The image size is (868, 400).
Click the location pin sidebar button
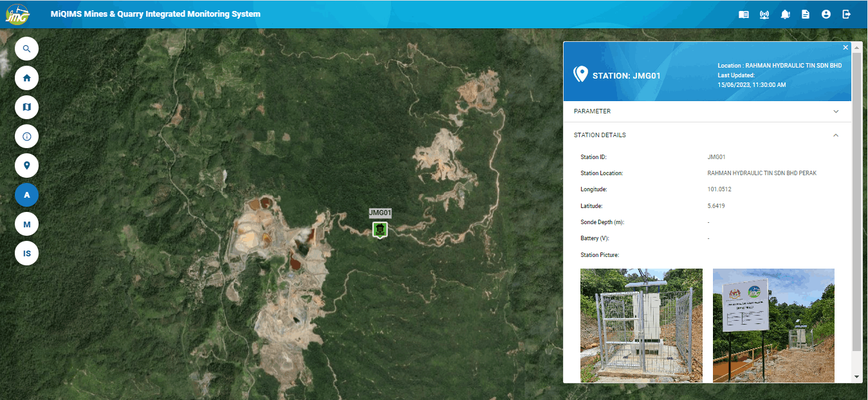pyautogui.click(x=26, y=166)
